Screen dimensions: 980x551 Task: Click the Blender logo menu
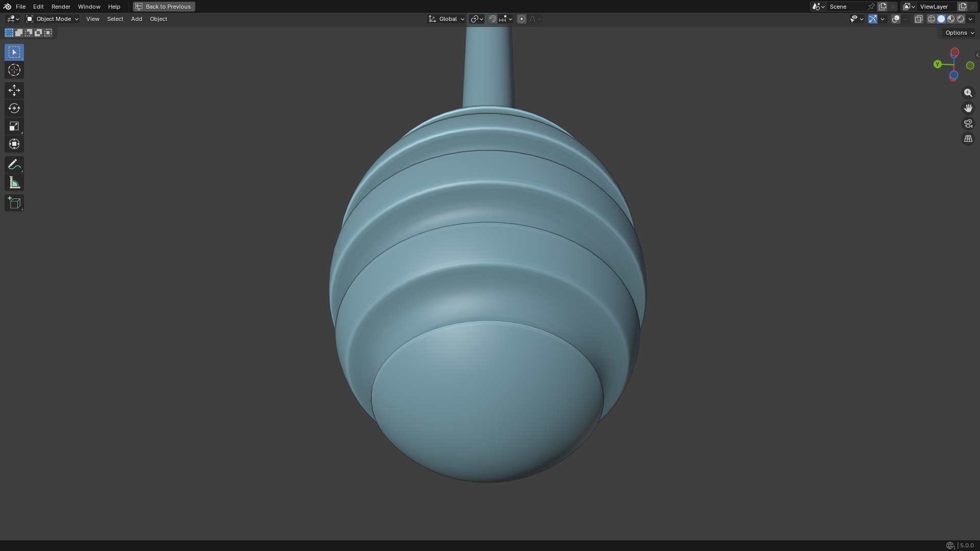7,7
